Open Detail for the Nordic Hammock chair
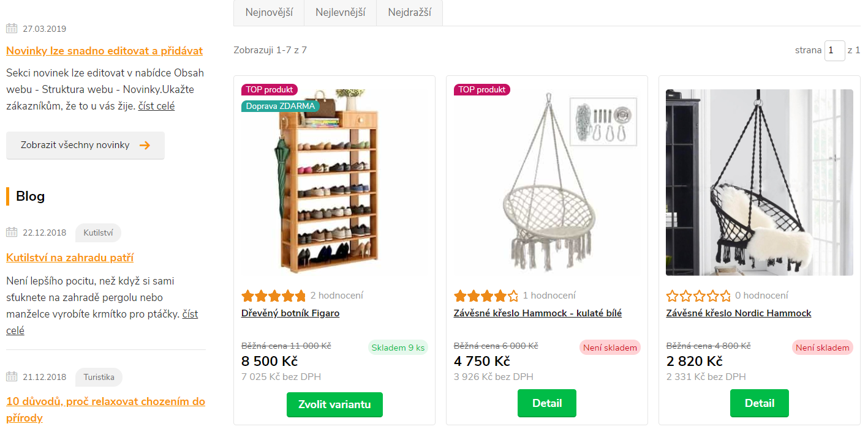Viewport: 868px width, 432px height. click(759, 403)
